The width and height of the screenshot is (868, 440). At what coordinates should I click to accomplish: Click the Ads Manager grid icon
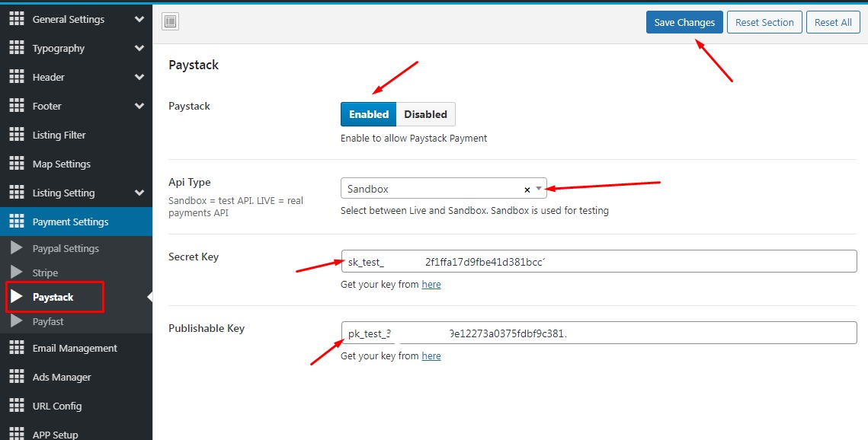point(17,377)
